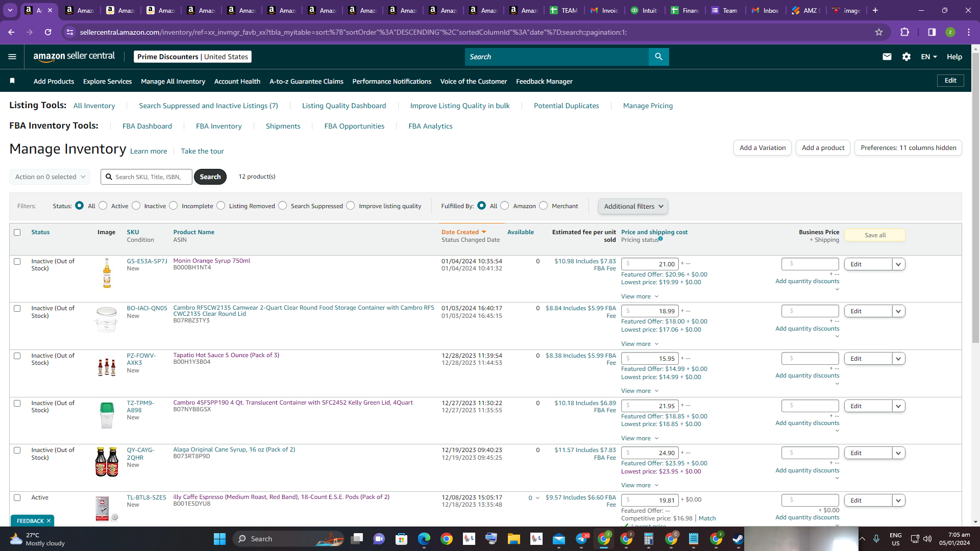Open Preferences: 11 columns hidden

click(x=908, y=148)
